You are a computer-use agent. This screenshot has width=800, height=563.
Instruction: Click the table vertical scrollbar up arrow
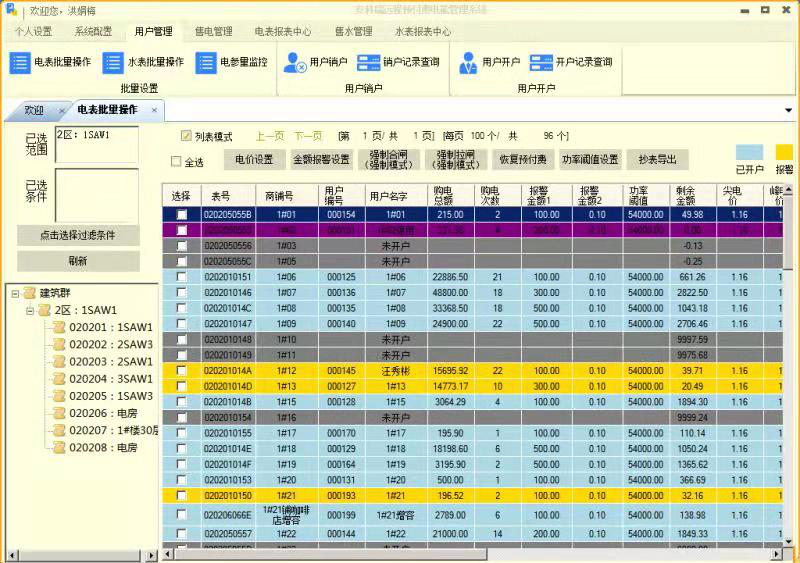(x=788, y=190)
